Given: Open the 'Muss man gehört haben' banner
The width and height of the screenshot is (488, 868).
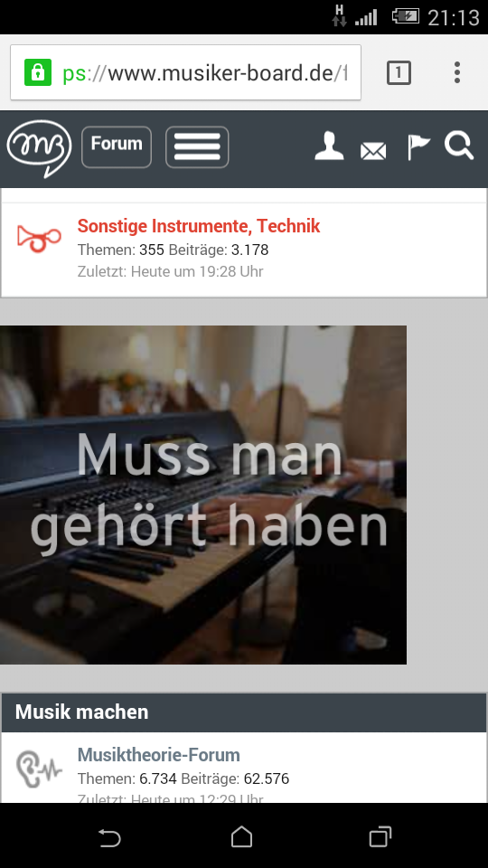Looking at the screenshot, I should click(x=203, y=495).
